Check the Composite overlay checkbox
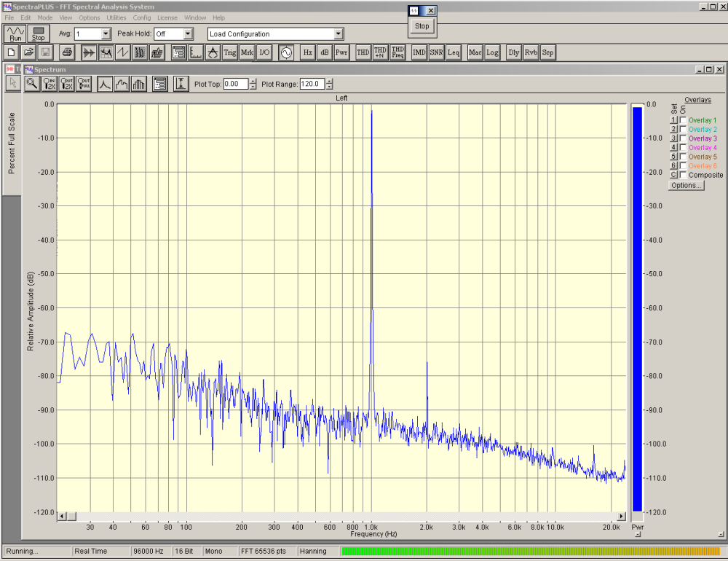 [683, 175]
